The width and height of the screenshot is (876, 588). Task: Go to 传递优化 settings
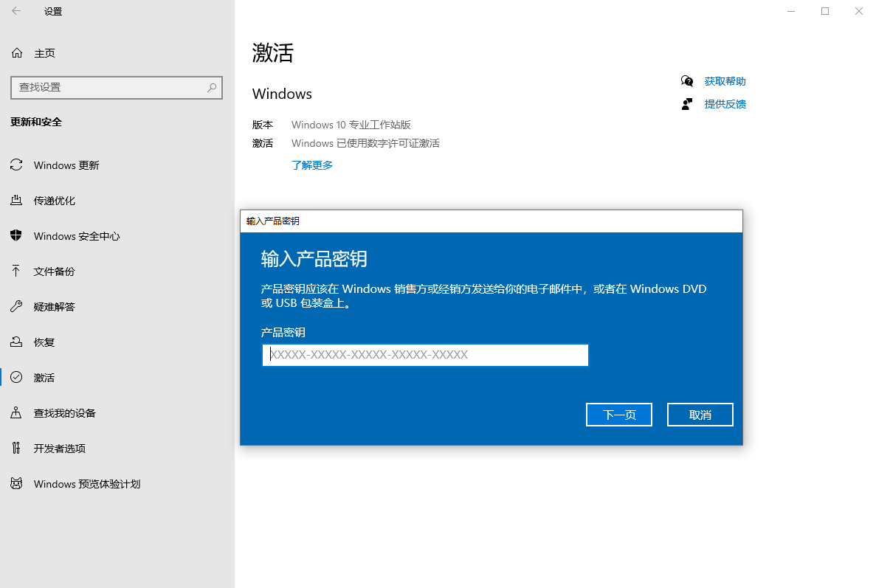pyautogui.click(x=54, y=201)
